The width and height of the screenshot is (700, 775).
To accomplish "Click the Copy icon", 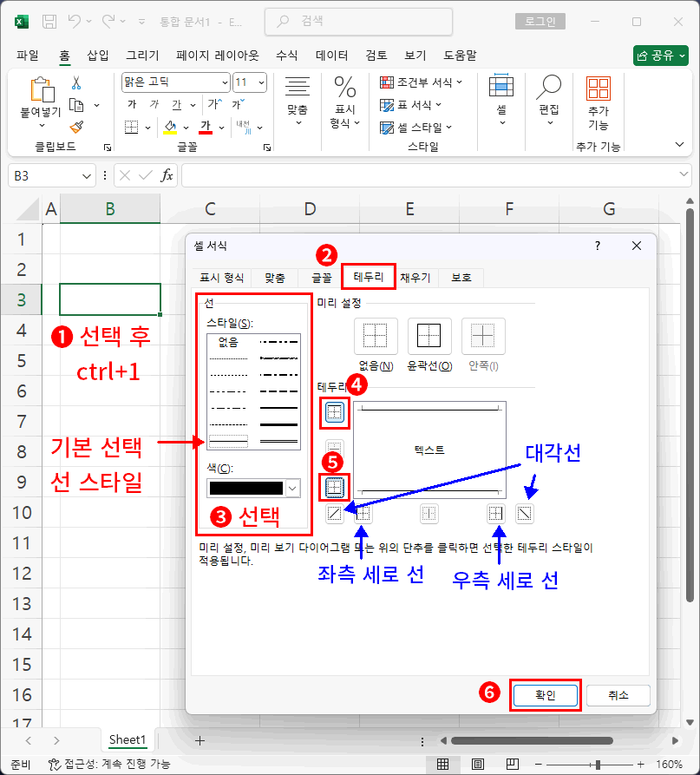I will coord(76,105).
